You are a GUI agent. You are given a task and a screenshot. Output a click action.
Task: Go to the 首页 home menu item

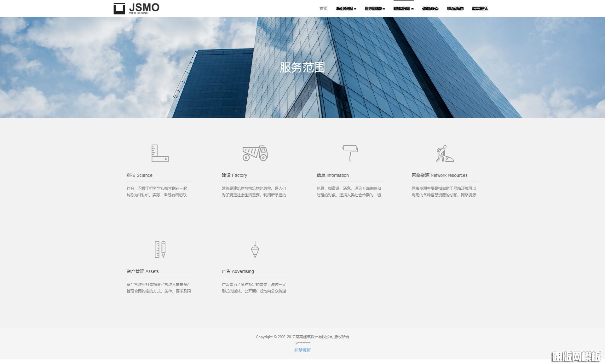click(x=324, y=9)
